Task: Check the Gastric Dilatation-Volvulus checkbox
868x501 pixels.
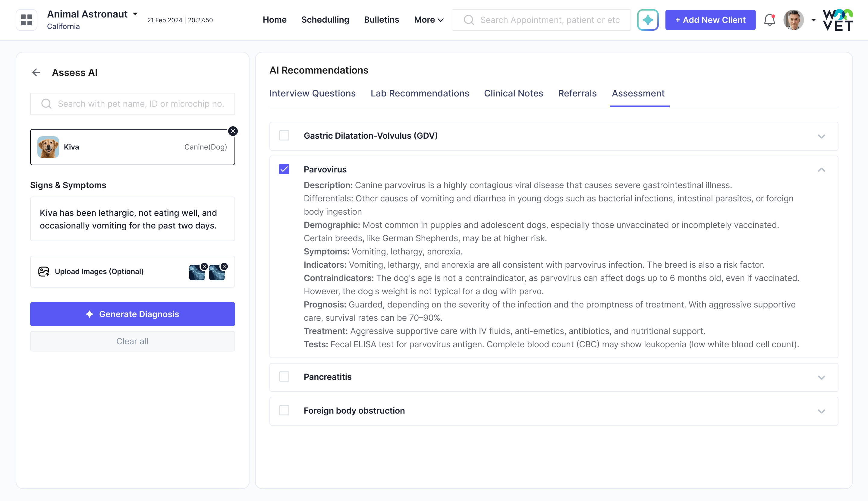Action: coord(284,136)
